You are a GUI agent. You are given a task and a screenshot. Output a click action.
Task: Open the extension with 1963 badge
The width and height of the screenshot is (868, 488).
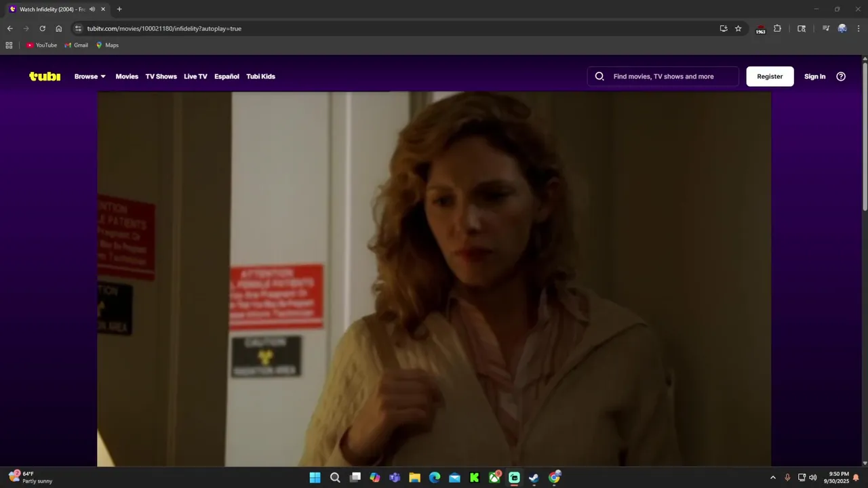760,29
